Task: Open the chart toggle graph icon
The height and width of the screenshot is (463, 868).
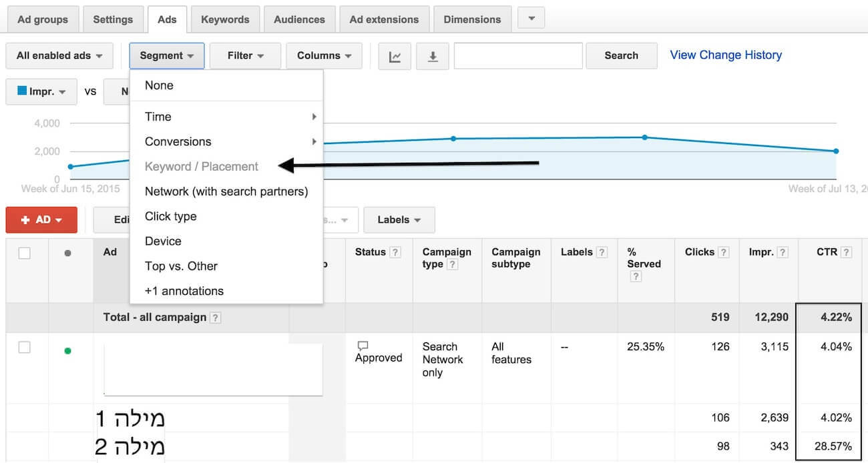Action: click(395, 56)
